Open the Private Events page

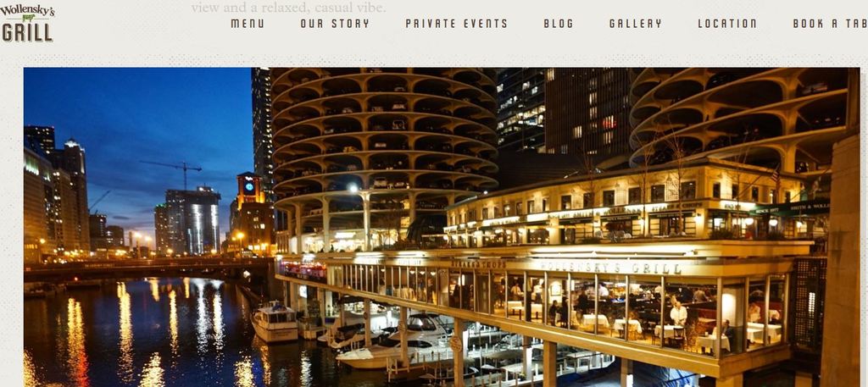pos(456,23)
